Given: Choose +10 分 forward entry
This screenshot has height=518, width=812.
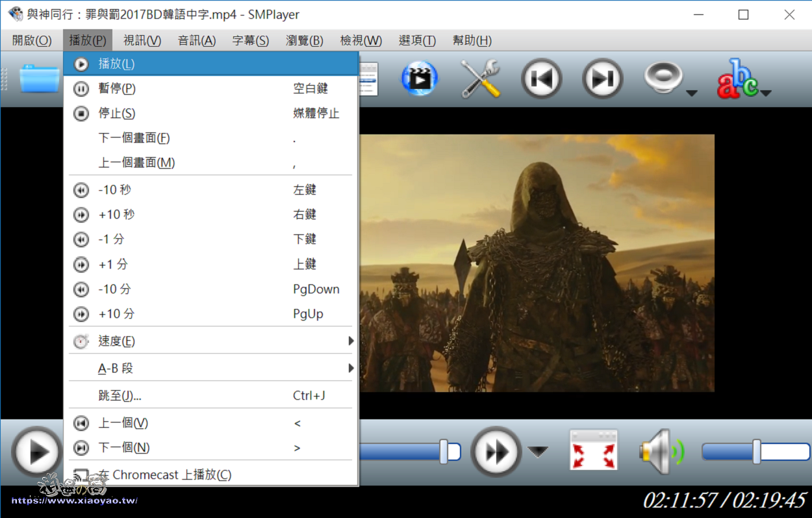Looking at the screenshot, I should coord(211,314).
